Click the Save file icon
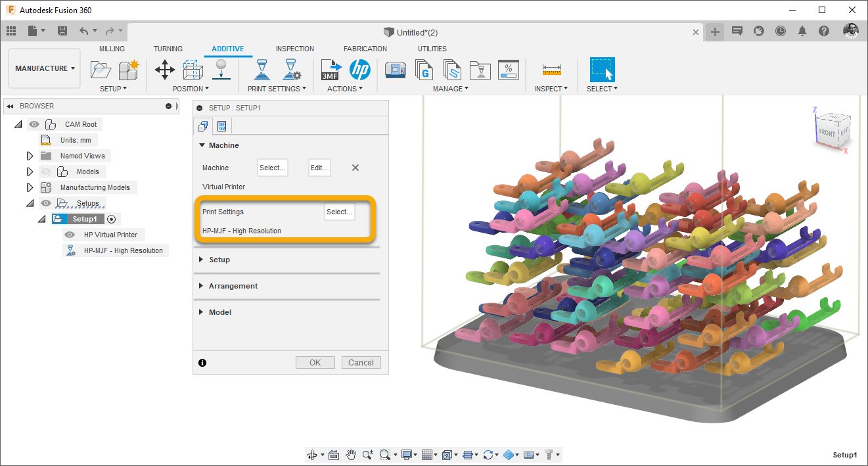This screenshot has width=868, height=466. (62, 31)
